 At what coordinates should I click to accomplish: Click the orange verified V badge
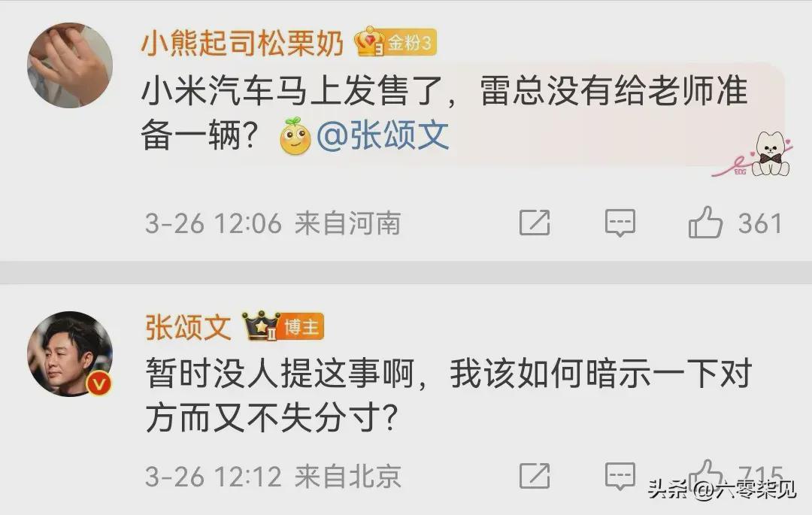(99, 384)
